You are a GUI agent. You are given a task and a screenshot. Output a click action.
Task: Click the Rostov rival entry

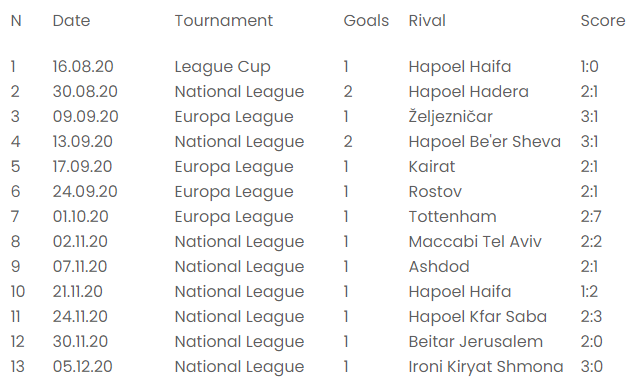435,192
